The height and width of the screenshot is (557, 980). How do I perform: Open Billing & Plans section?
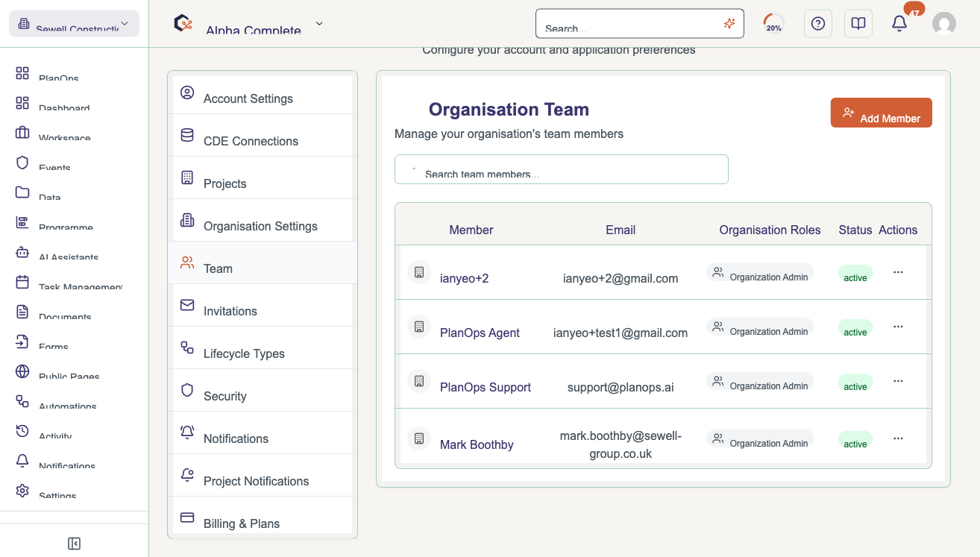(263, 517)
